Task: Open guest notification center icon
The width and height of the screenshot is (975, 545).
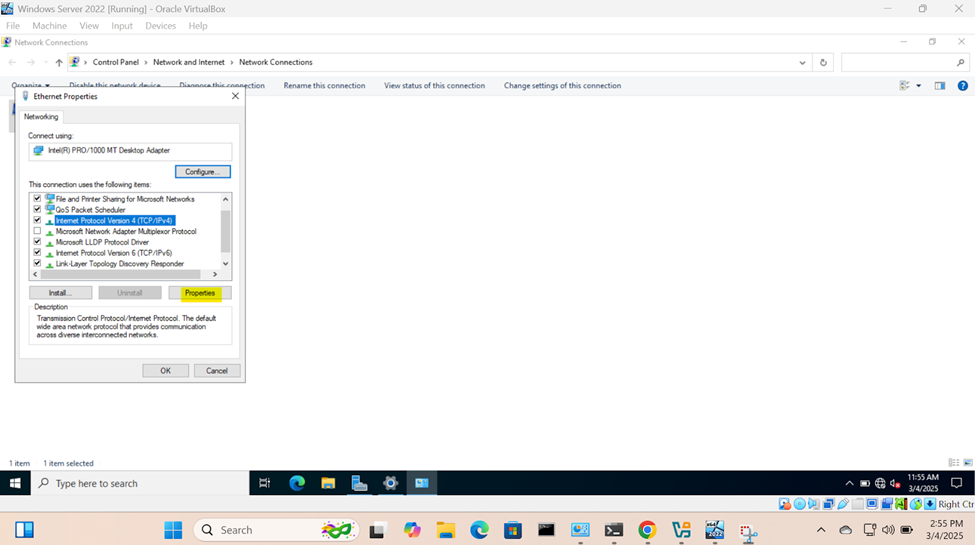Action: (x=957, y=483)
